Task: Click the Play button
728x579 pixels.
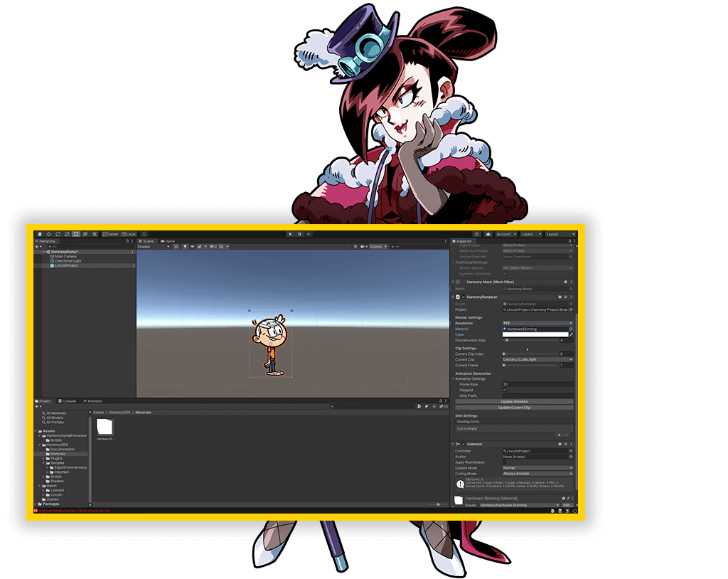Action: (290, 234)
